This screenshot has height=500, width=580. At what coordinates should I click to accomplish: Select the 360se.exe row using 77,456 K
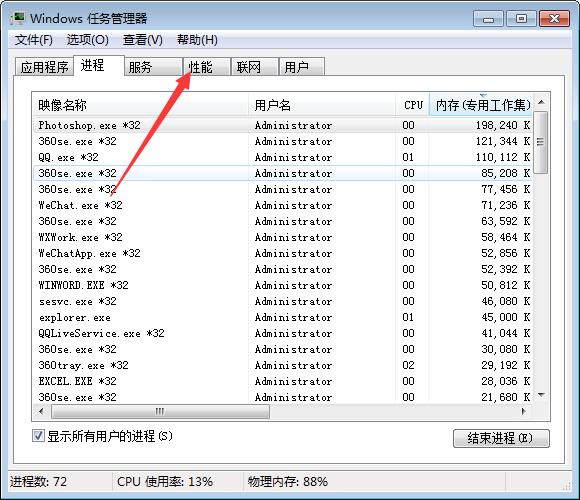click(x=283, y=189)
